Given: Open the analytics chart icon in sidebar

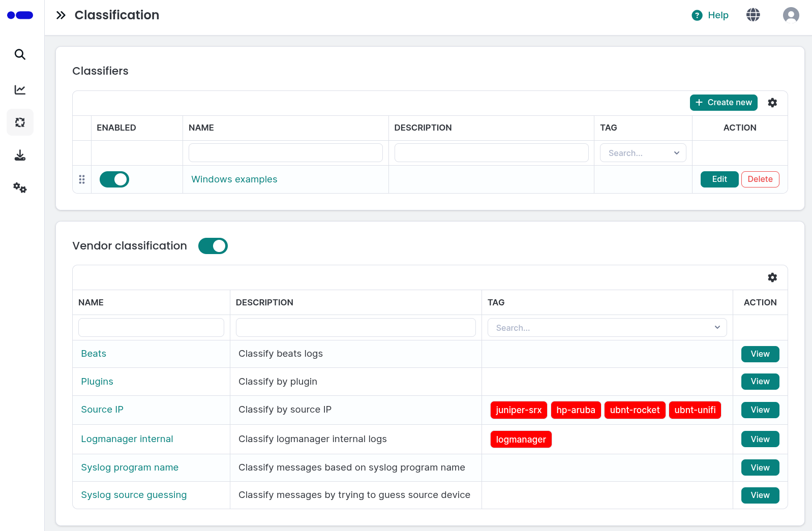Looking at the screenshot, I should (x=20, y=90).
